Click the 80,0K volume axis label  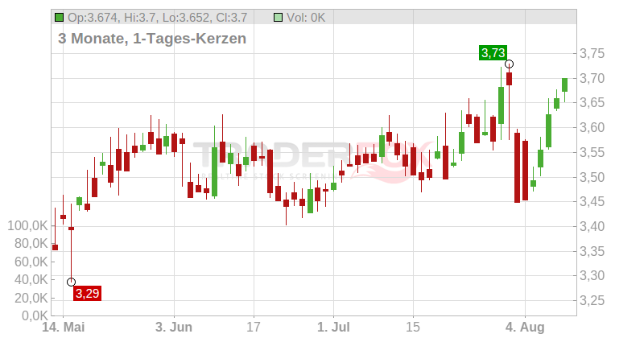31,244
